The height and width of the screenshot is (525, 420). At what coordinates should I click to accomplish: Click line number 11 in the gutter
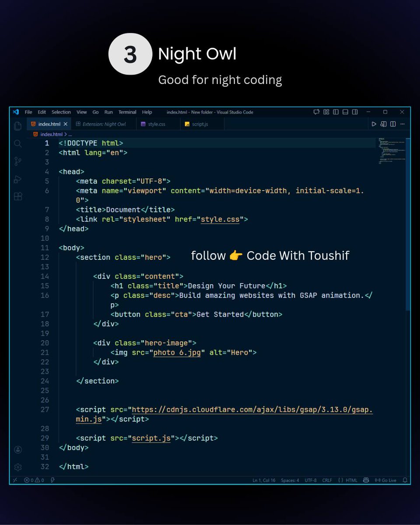45,248
